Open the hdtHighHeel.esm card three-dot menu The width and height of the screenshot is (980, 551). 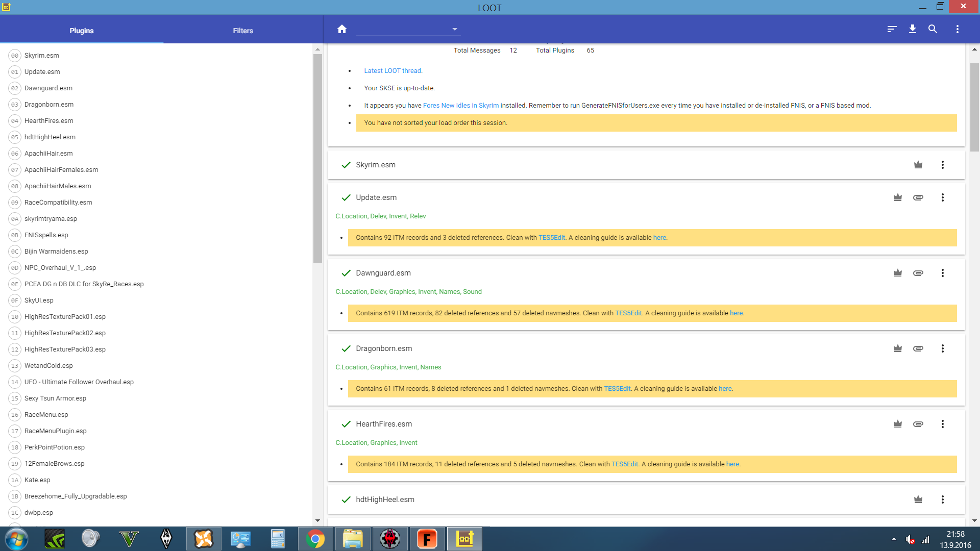pyautogui.click(x=942, y=499)
